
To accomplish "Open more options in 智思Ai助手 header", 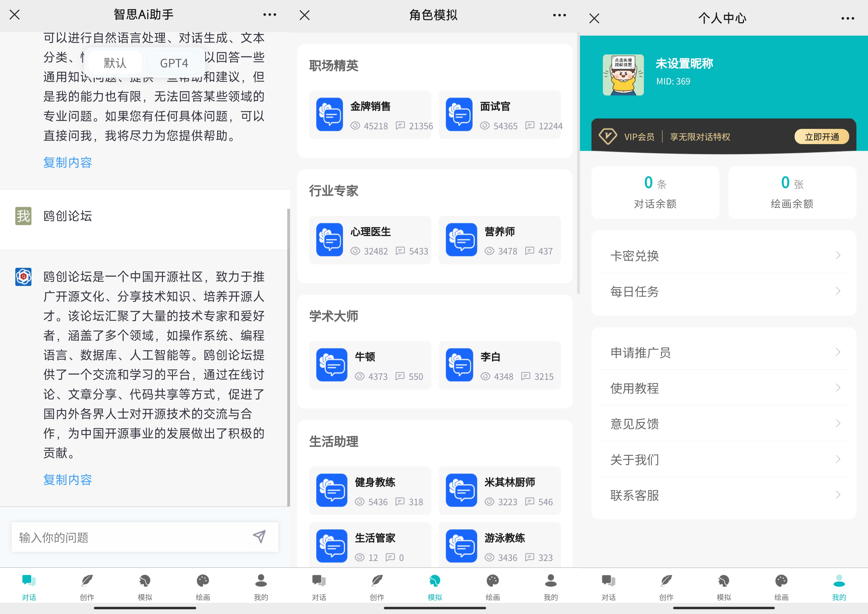I will pos(270,15).
